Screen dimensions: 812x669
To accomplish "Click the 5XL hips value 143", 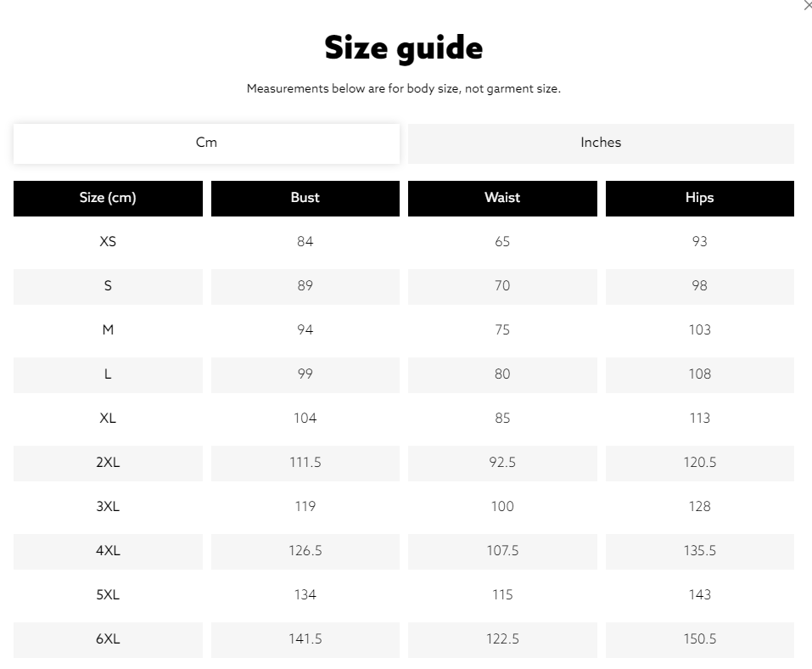I will point(699,595).
